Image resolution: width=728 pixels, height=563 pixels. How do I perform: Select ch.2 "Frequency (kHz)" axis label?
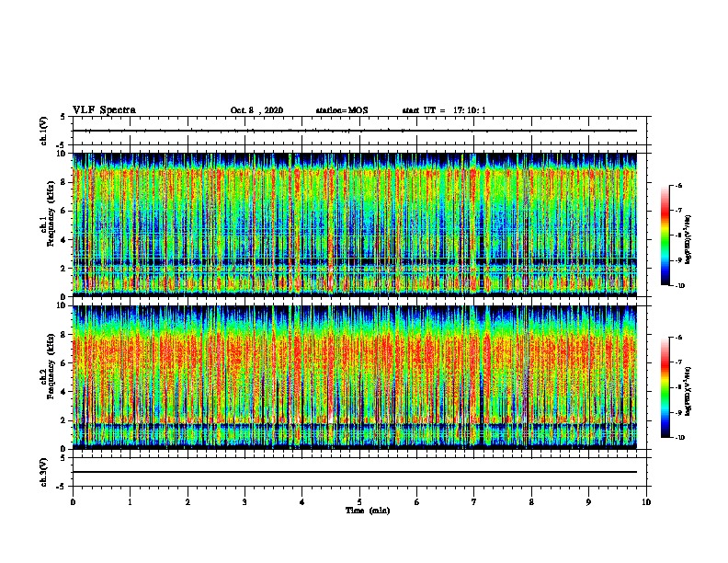coord(51,366)
